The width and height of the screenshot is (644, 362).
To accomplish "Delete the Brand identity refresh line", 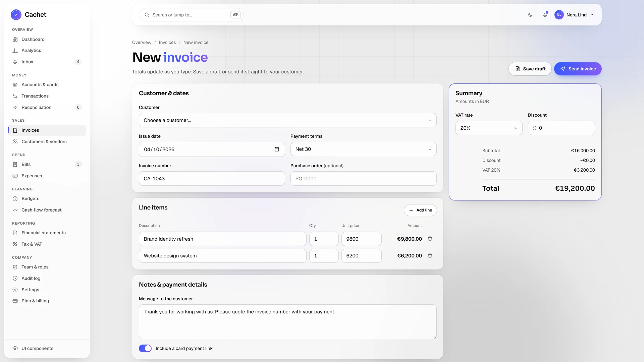I will coord(430,239).
